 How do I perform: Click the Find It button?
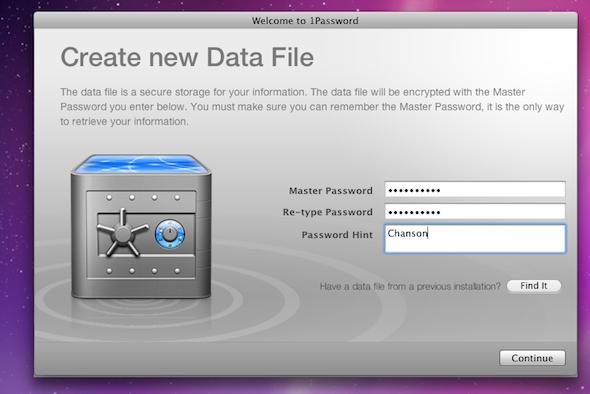[534, 286]
